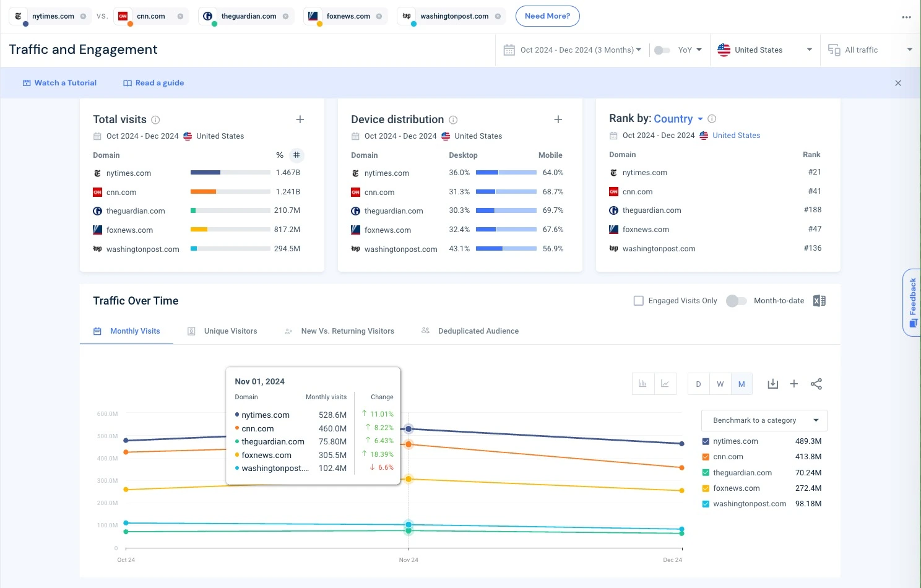Add a metric with the plus icon
Viewport: 921px width, 588px height.
tap(794, 384)
